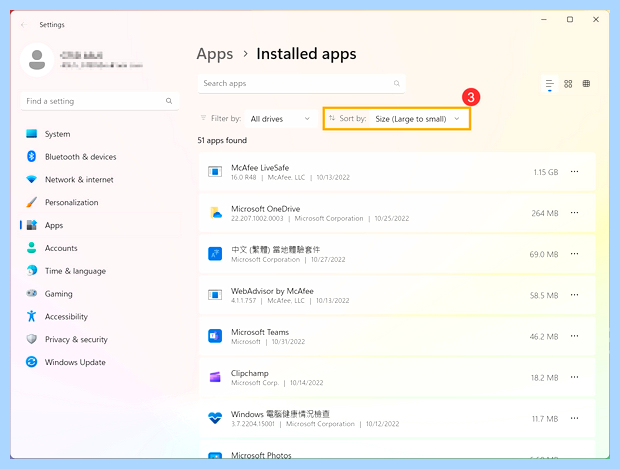Image resolution: width=620 pixels, height=469 pixels.
Task: Close the Settings window
Action: (596, 19)
